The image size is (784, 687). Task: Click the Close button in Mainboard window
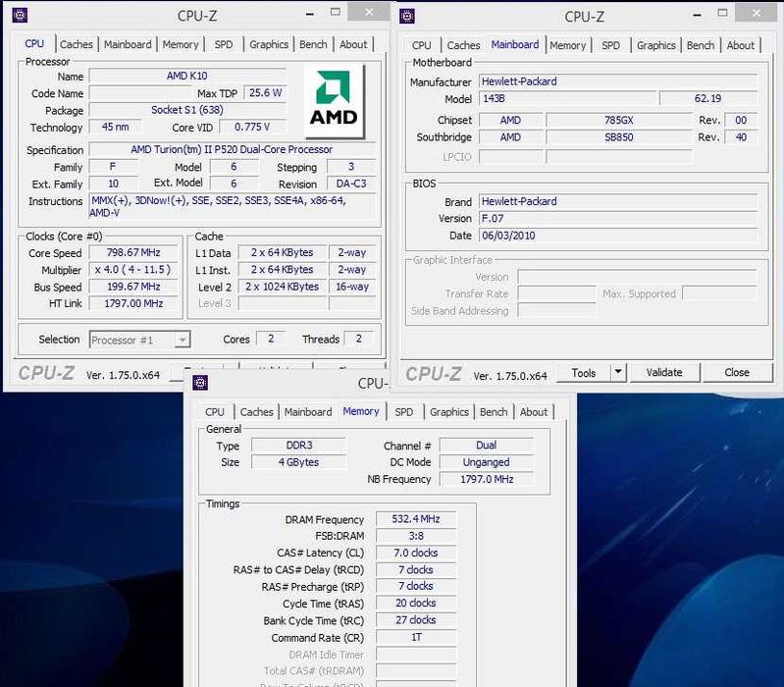click(x=737, y=373)
